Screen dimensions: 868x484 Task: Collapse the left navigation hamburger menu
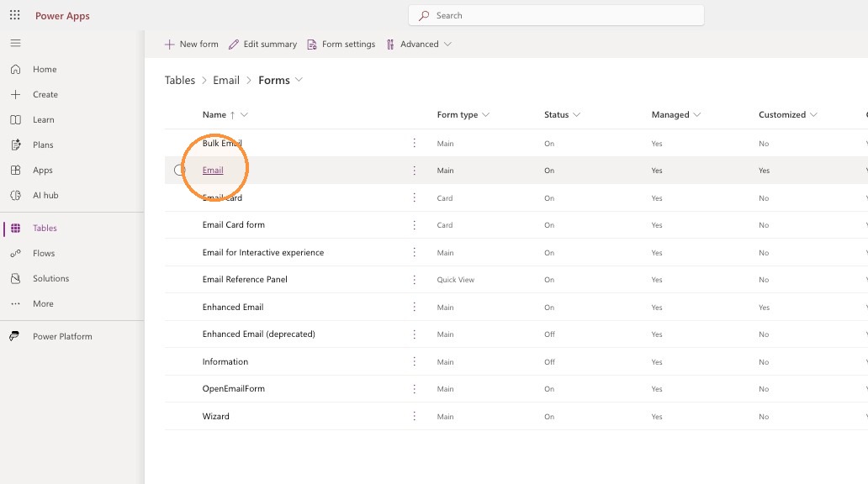coord(15,43)
